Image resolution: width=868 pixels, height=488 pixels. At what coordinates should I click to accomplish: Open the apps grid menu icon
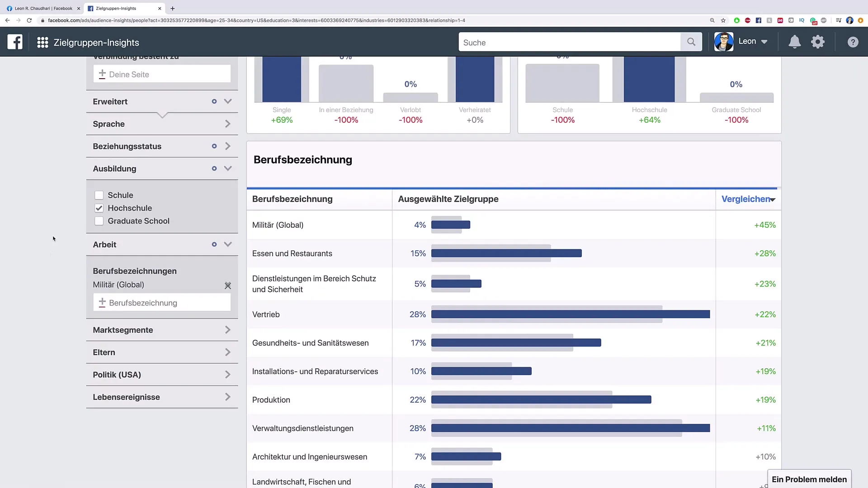pos(42,42)
